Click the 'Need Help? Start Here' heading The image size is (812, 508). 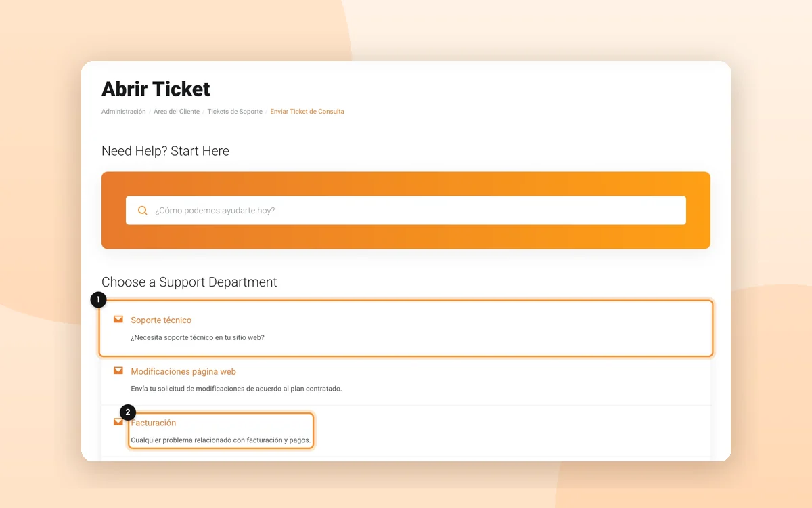click(x=165, y=151)
